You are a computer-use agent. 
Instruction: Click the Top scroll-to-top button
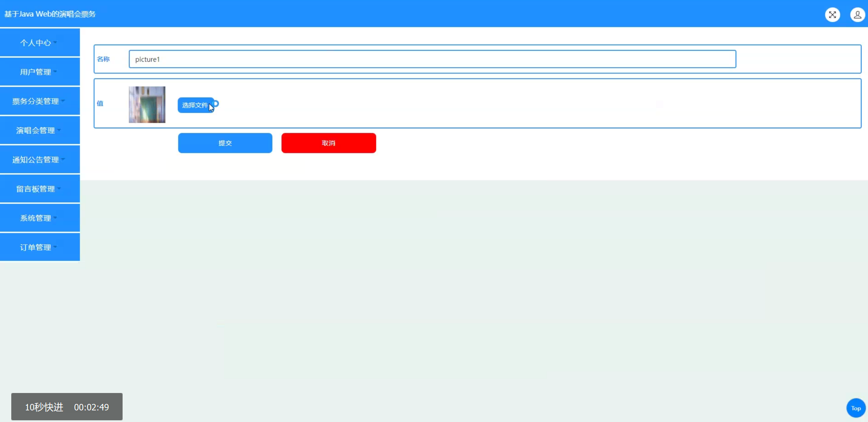click(x=856, y=408)
